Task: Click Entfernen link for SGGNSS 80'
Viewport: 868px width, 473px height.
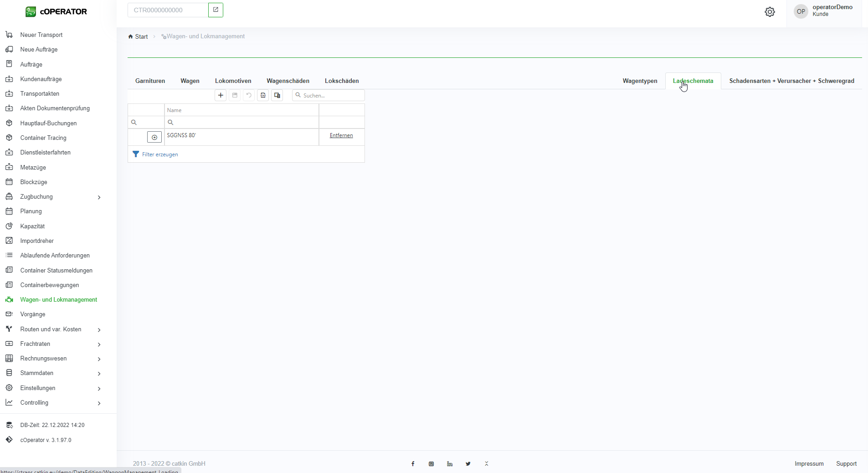Action: pos(341,135)
